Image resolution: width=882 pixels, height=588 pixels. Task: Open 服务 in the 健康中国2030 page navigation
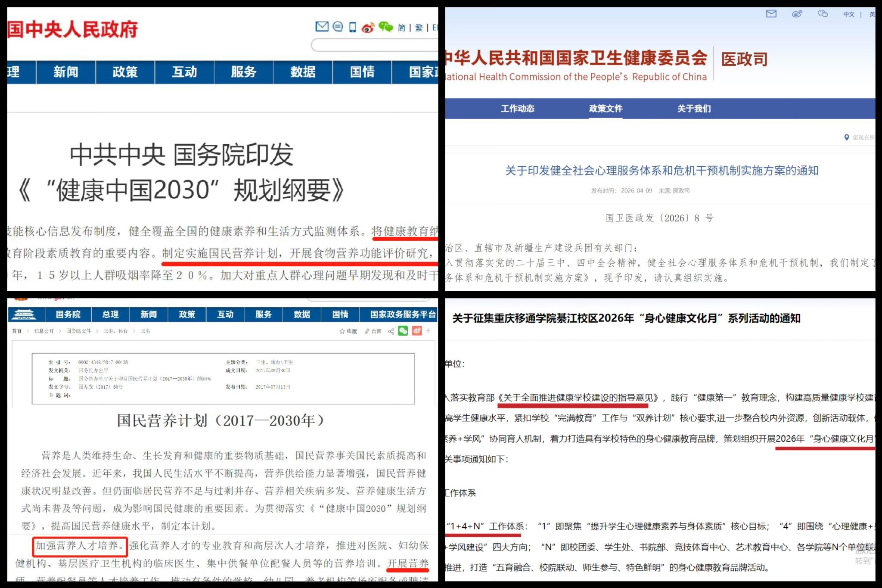pos(243,72)
